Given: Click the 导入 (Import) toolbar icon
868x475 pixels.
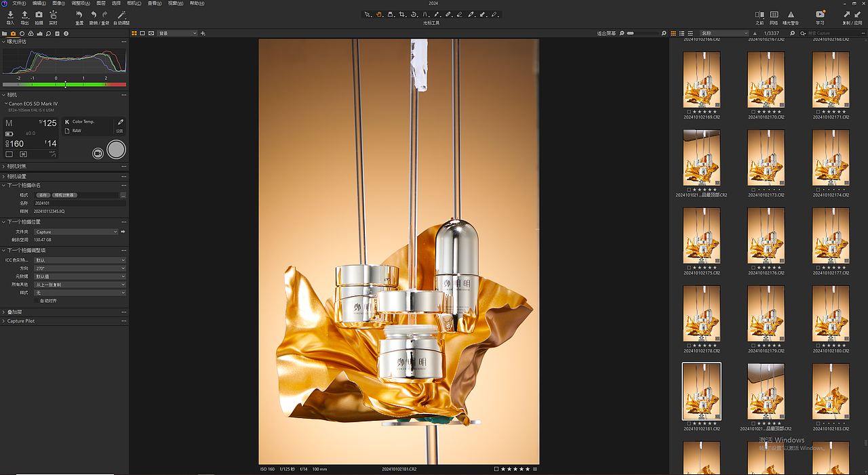Looking at the screenshot, I should (x=10, y=14).
